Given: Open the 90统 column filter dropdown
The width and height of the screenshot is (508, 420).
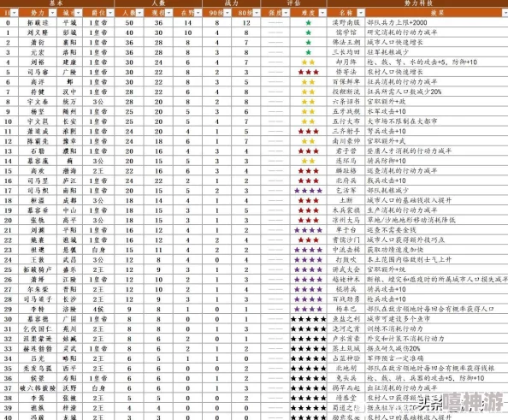Looking at the screenshot, I should pos(227,13).
